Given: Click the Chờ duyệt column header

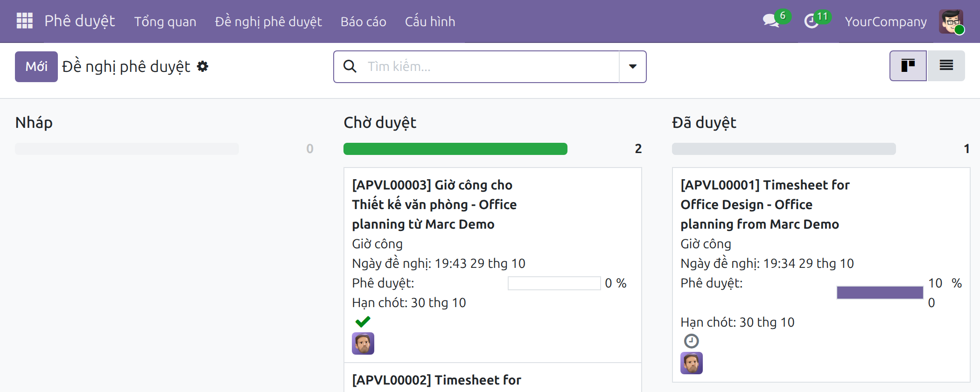Looking at the screenshot, I should pyautogui.click(x=380, y=122).
